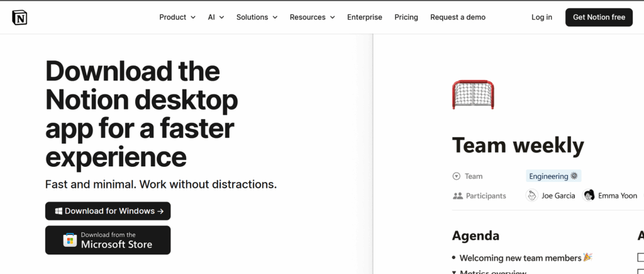Image resolution: width=644 pixels, height=274 pixels.
Task: Expand the Resources menu
Action: click(x=312, y=17)
